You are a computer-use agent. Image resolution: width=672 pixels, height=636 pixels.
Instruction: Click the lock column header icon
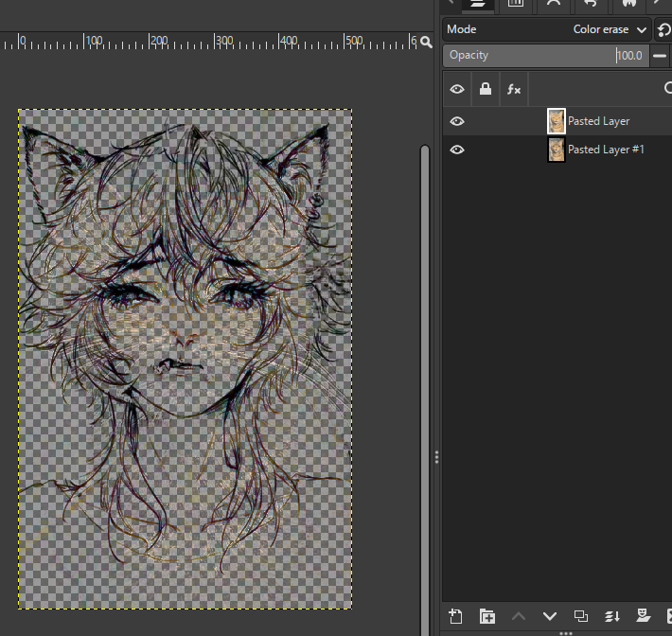[486, 89]
